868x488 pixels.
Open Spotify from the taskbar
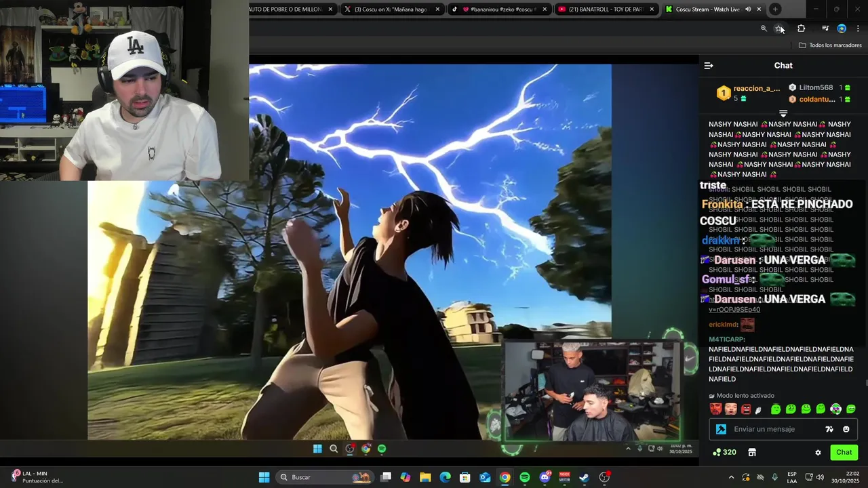pos(525,477)
